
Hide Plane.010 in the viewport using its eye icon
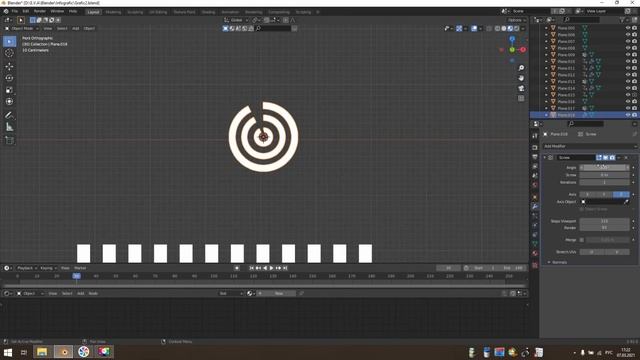coord(628,61)
